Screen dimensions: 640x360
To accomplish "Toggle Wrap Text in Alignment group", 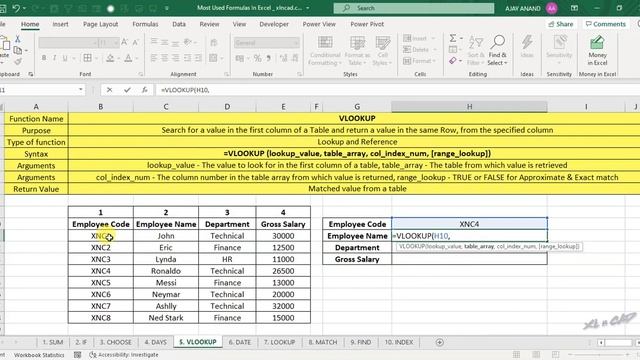I will click(x=213, y=42).
